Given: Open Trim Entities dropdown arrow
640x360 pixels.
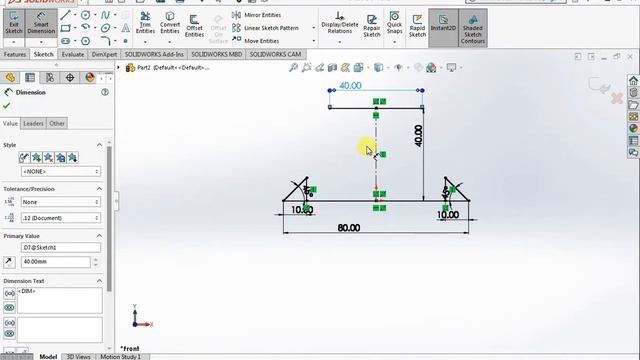Looking at the screenshot, I should 145,42.
